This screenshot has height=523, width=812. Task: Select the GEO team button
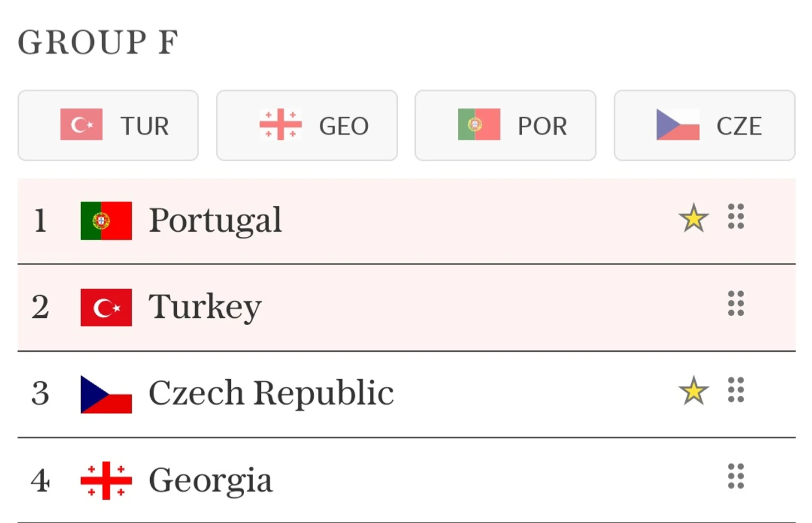tap(307, 126)
